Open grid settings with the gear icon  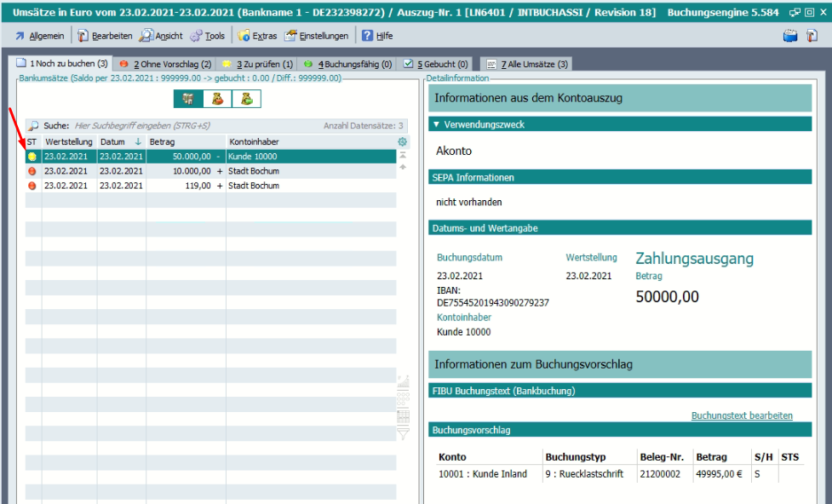(403, 141)
